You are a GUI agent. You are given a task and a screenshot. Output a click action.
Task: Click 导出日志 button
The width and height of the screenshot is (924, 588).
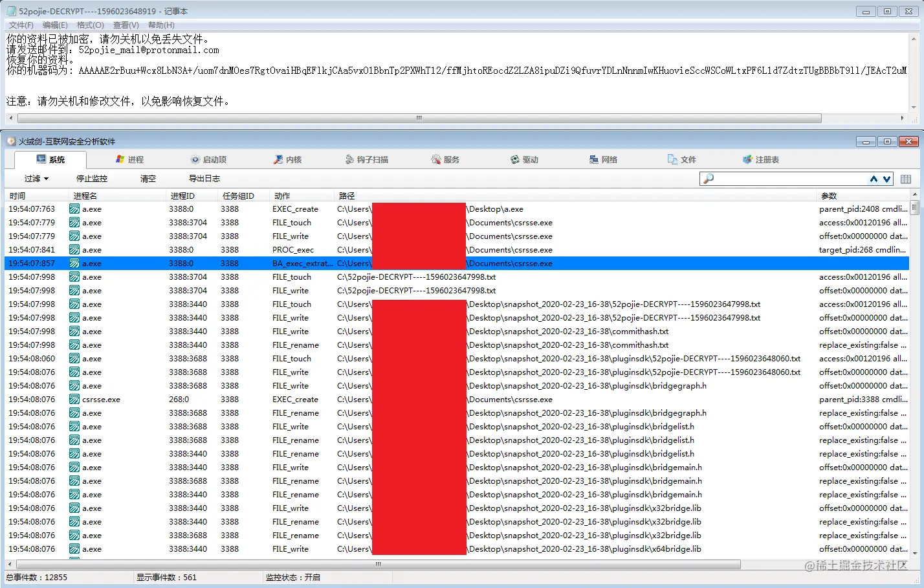[x=204, y=179]
